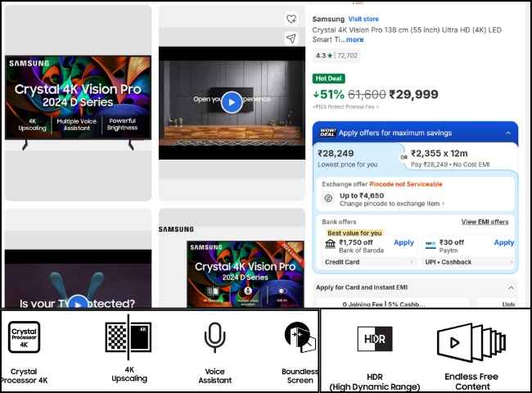Screen dimensions: 532x393
Task: Open the first Crystal 4K Vision Pro image
Action: coord(78,103)
